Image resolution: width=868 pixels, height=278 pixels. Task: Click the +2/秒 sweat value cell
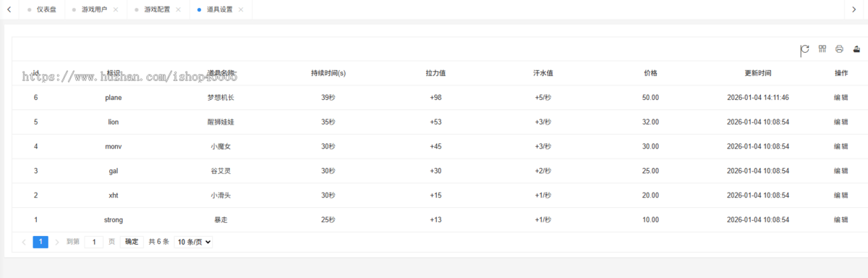(543, 171)
